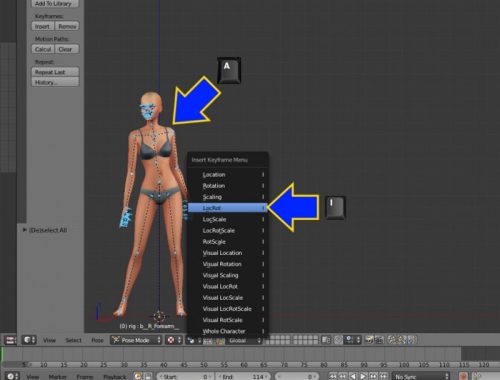
Task: Open the 3D view's View menu
Action: (49, 340)
